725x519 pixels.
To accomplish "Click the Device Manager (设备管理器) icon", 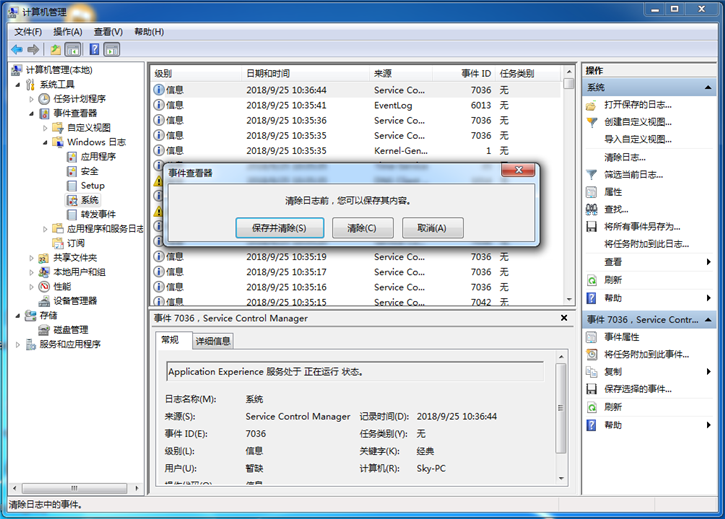I will [x=44, y=300].
